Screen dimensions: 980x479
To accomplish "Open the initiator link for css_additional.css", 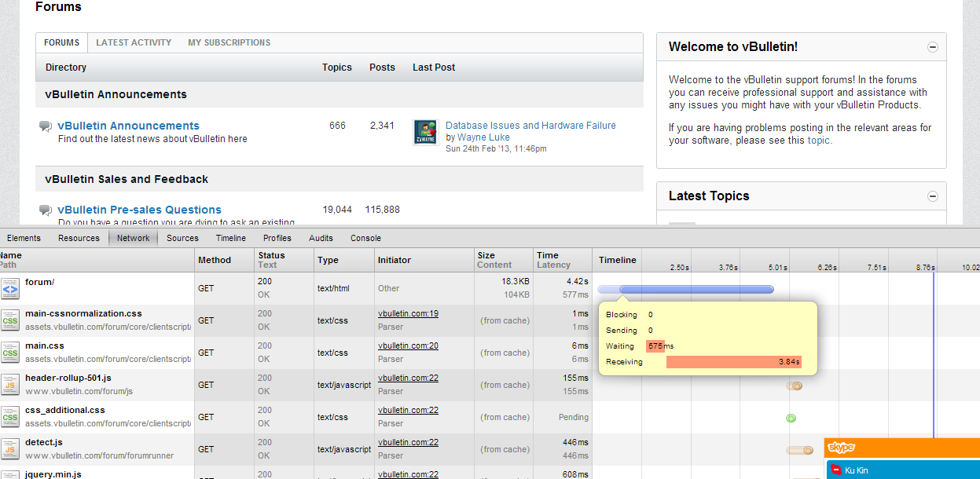I will click(408, 411).
